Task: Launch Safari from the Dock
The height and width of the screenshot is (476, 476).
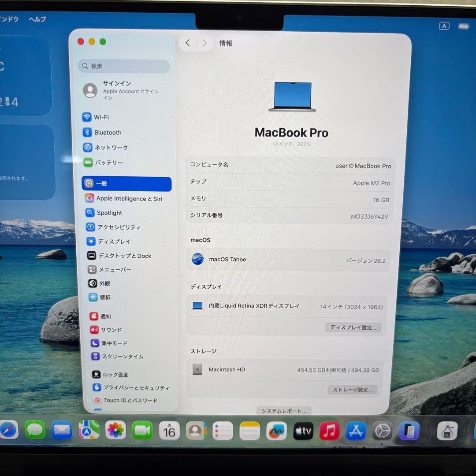Action: [x=8, y=431]
